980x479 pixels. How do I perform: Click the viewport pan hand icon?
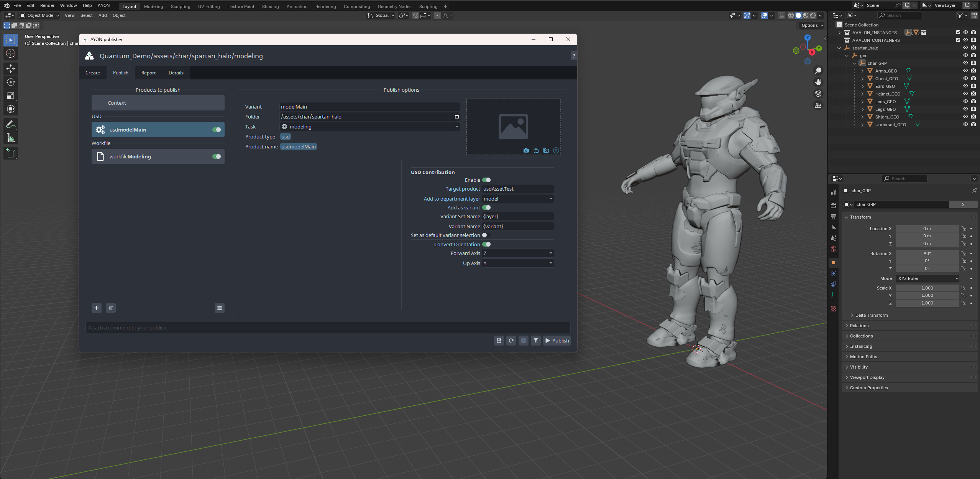pos(818,82)
